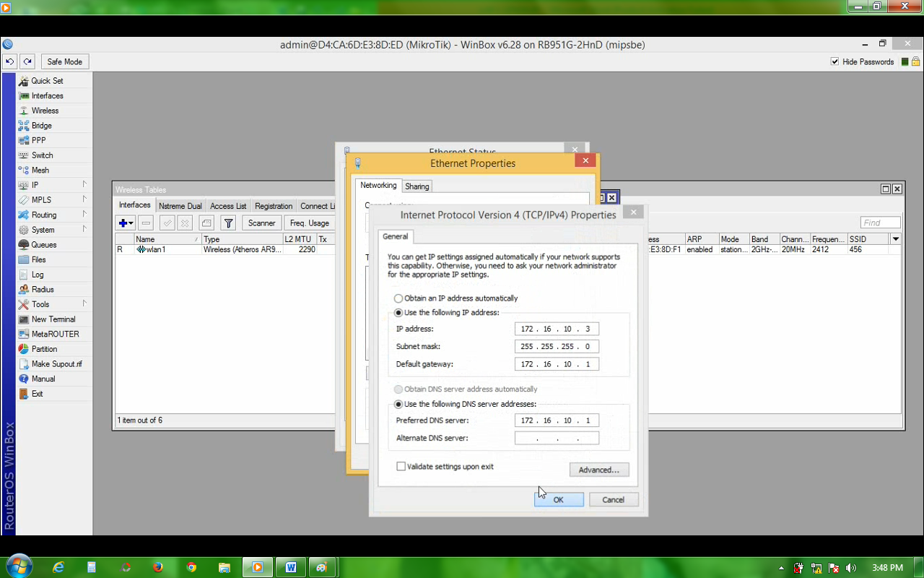Screen dimensions: 924x578
Task: Show hidden system tray icons
Action: point(782,568)
